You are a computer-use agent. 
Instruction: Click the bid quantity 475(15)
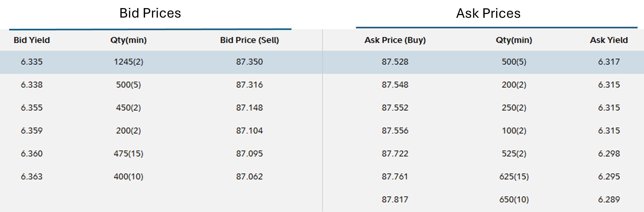pos(128,154)
